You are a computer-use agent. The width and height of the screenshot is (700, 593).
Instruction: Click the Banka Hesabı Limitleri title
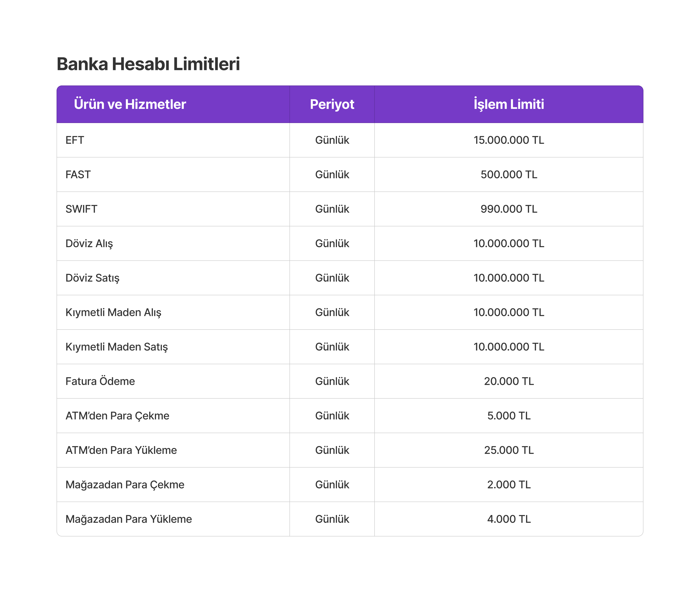point(148,64)
